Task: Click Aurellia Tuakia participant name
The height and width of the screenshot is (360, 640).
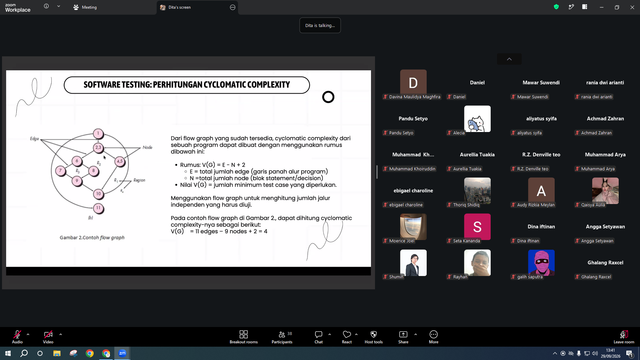Action: [x=477, y=154]
